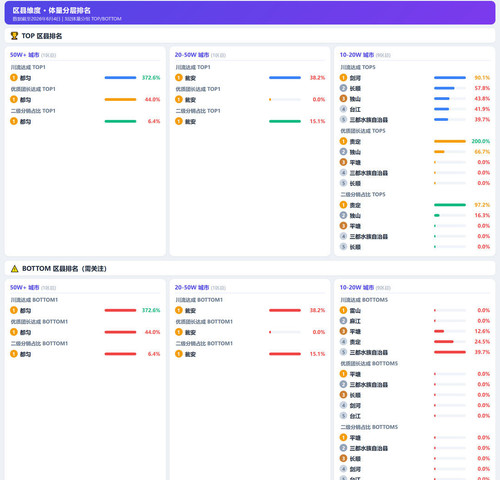Select page title 区县维度 · 体量分层排名
The width and height of the screenshot is (500, 480).
click(52, 10)
